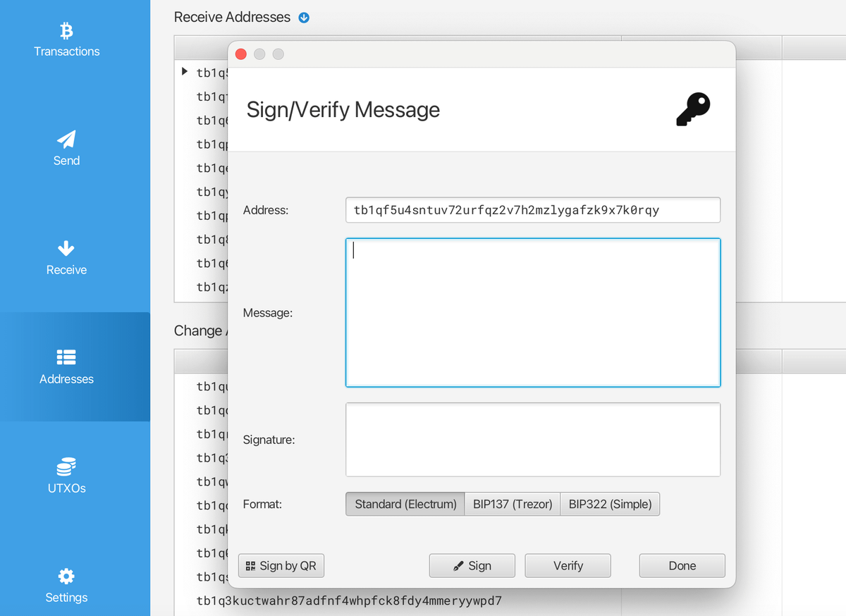Open the Transactions Bitcoin icon
The height and width of the screenshot is (616, 846).
tap(66, 30)
